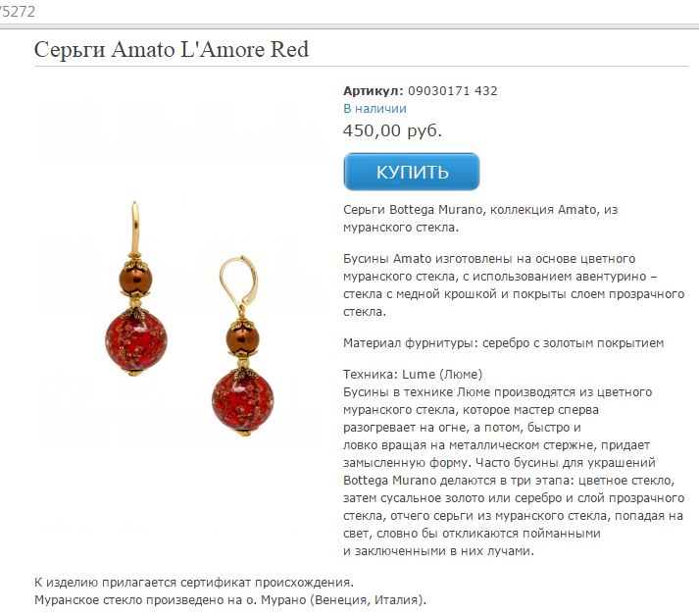Click the Серьги Bottega Murano description paragraph
699x616 pixels.
pos(480,218)
